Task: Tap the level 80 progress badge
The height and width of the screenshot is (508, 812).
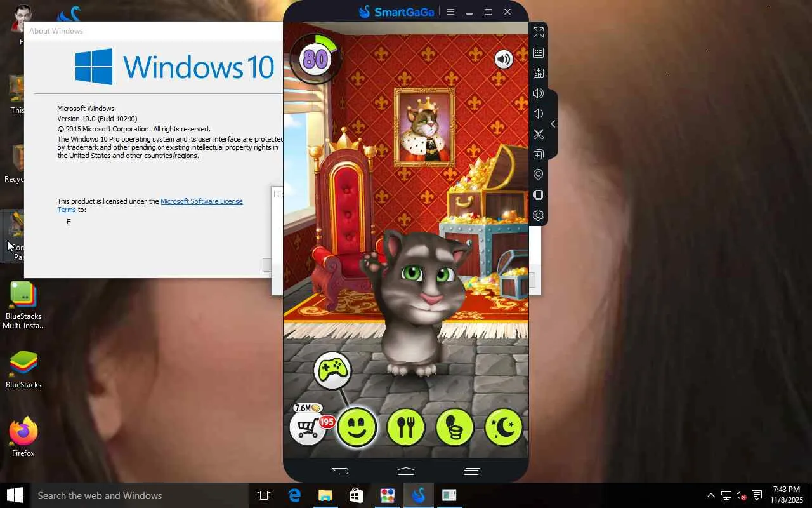Action: 315,58
